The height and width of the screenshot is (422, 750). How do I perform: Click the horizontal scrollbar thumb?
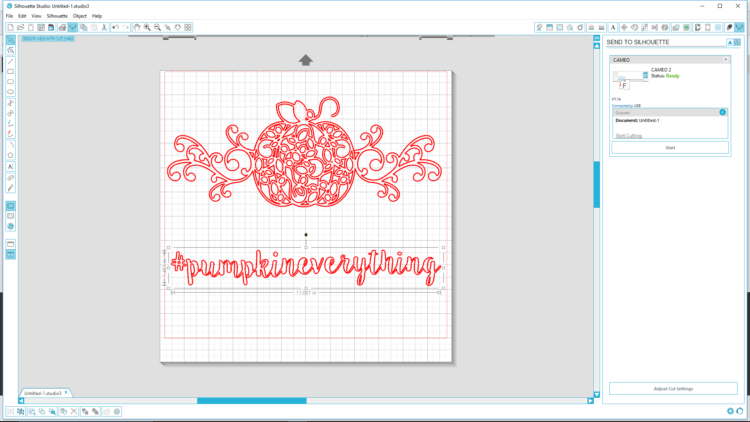coord(252,401)
